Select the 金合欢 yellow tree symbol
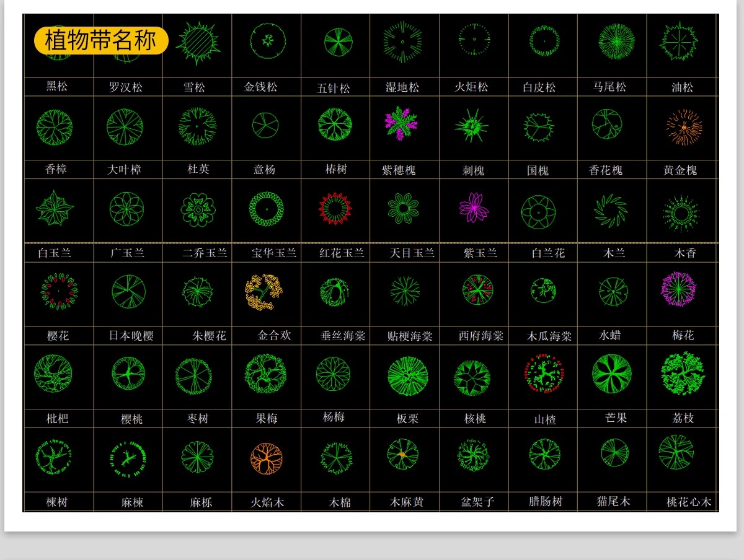Screen dimensions: 744x560 [x=263, y=292]
